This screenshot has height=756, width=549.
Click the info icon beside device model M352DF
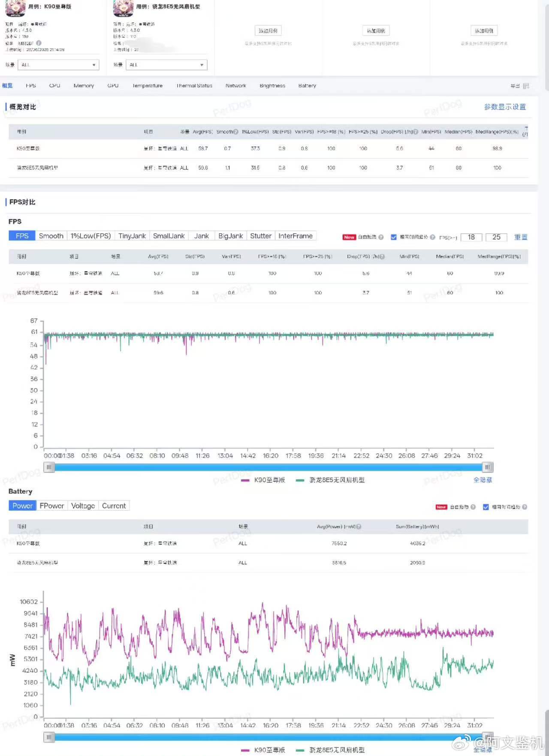click(39, 43)
